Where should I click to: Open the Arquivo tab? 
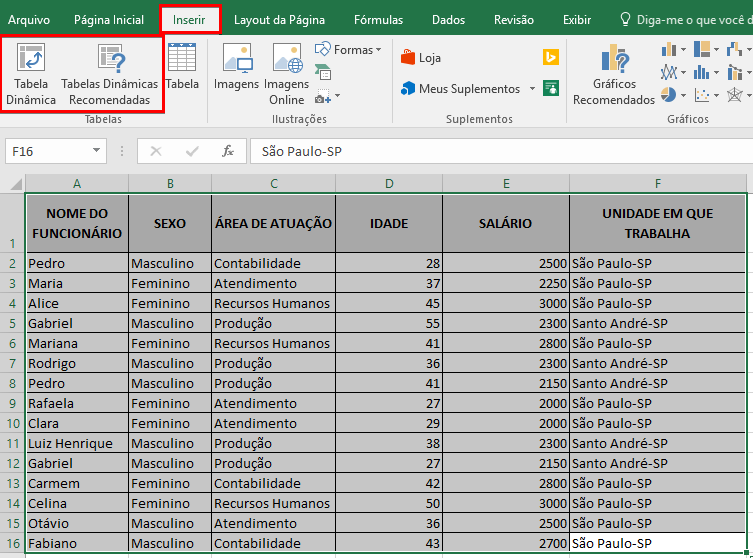pos(29,20)
